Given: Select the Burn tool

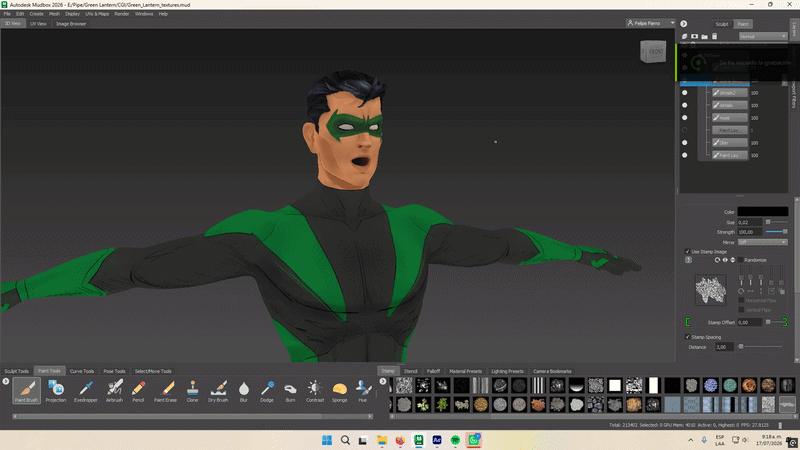Looking at the screenshot, I should click(290, 391).
